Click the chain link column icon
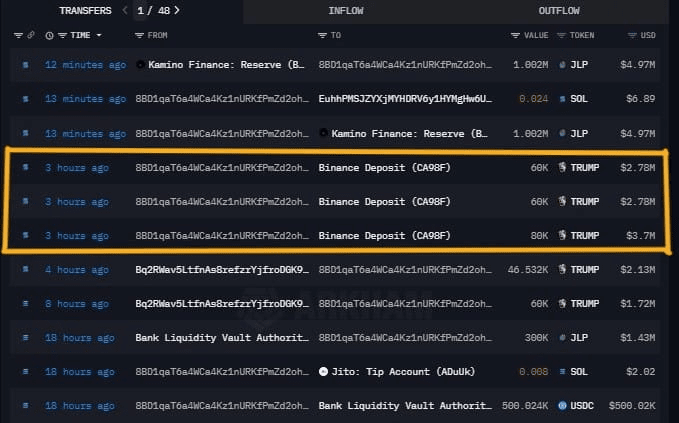 click(x=31, y=35)
